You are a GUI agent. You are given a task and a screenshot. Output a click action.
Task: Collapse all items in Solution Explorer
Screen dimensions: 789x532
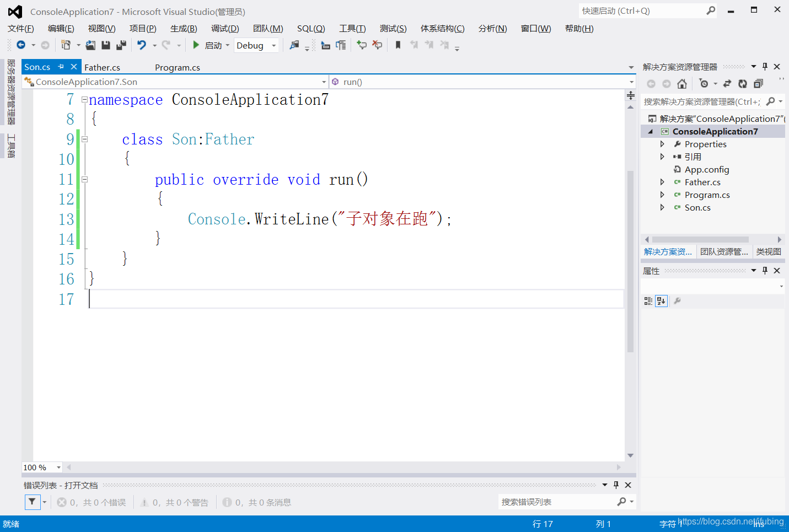(758, 84)
